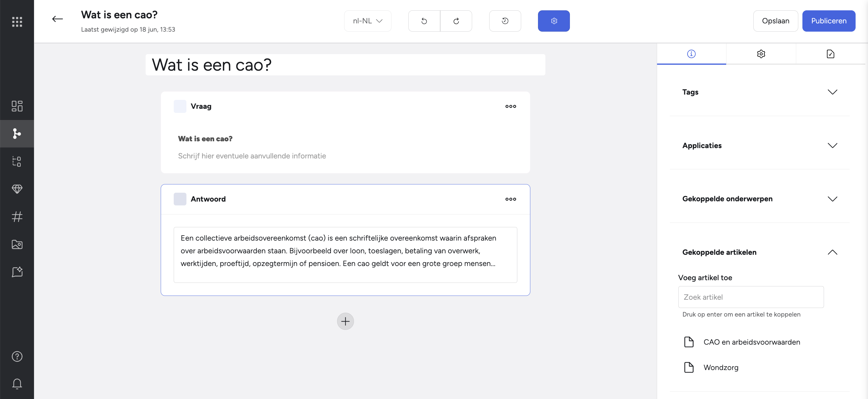Click the Antwoord text area
The image size is (868, 399).
point(345,255)
